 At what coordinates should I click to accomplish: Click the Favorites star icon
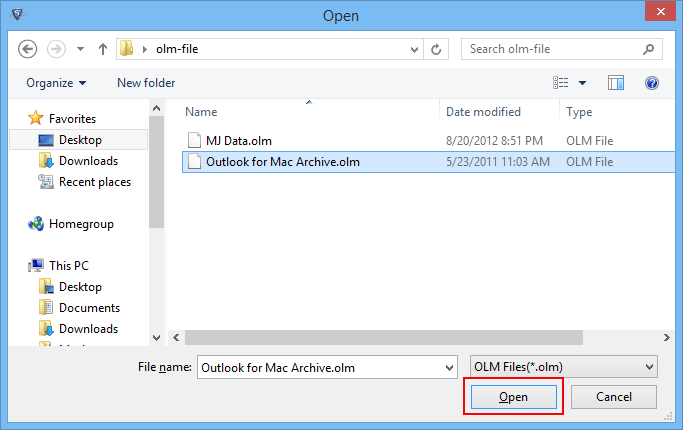coord(36,118)
